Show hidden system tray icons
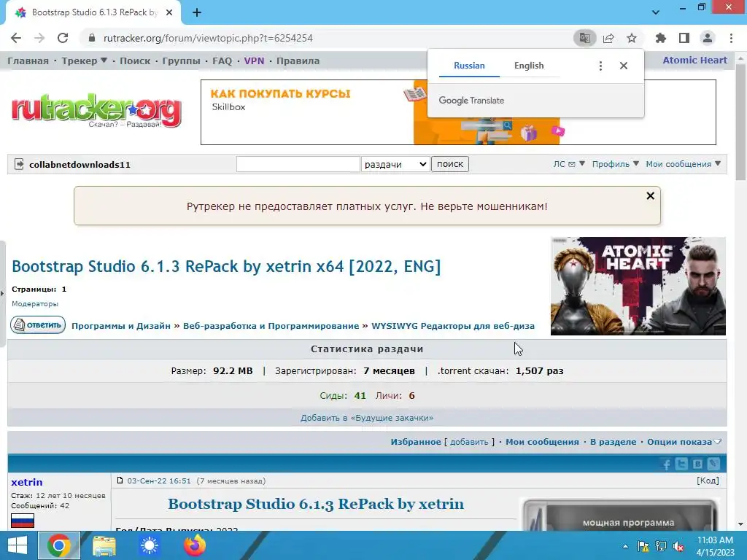Screen dimensions: 747x560 coord(625,546)
